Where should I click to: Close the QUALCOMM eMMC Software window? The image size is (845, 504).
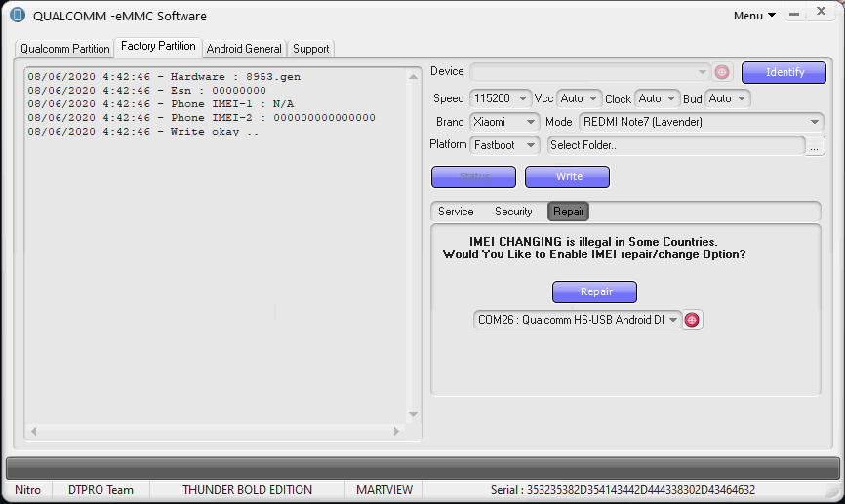(x=821, y=12)
